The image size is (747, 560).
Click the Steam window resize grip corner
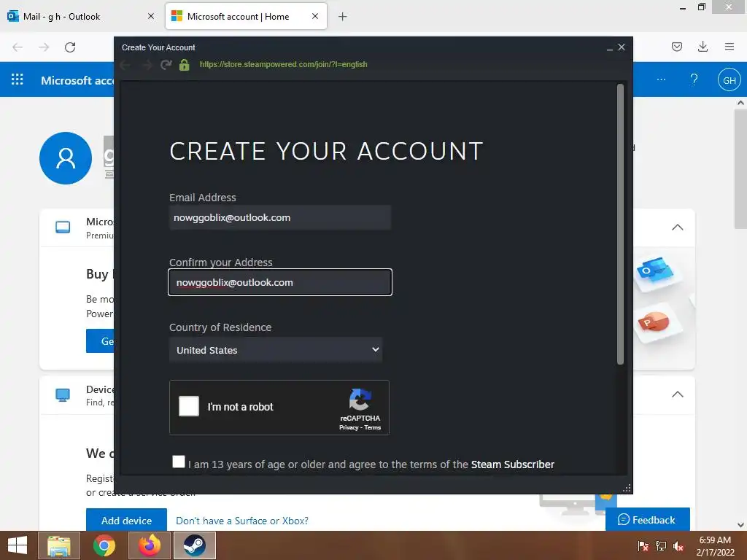click(x=627, y=488)
